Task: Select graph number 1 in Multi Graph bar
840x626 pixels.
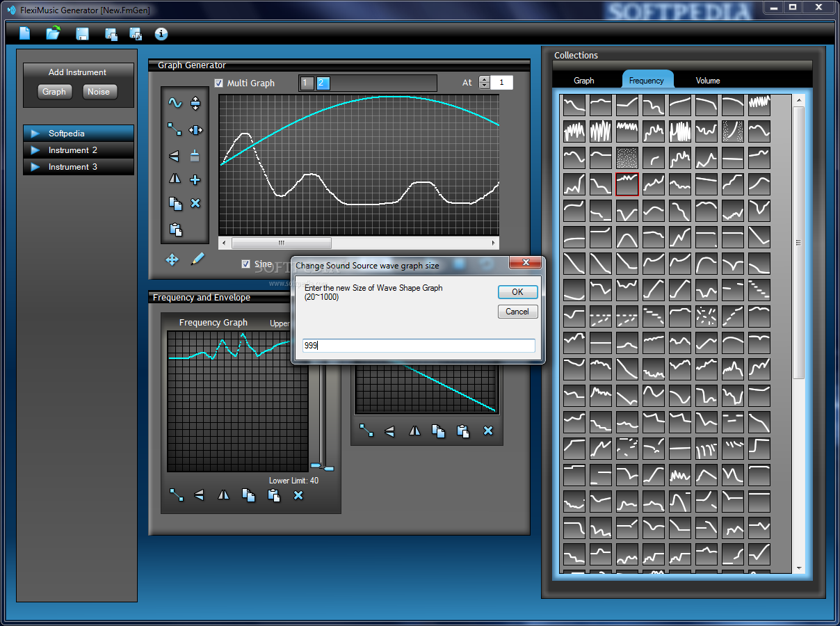Action: pyautogui.click(x=307, y=83)
